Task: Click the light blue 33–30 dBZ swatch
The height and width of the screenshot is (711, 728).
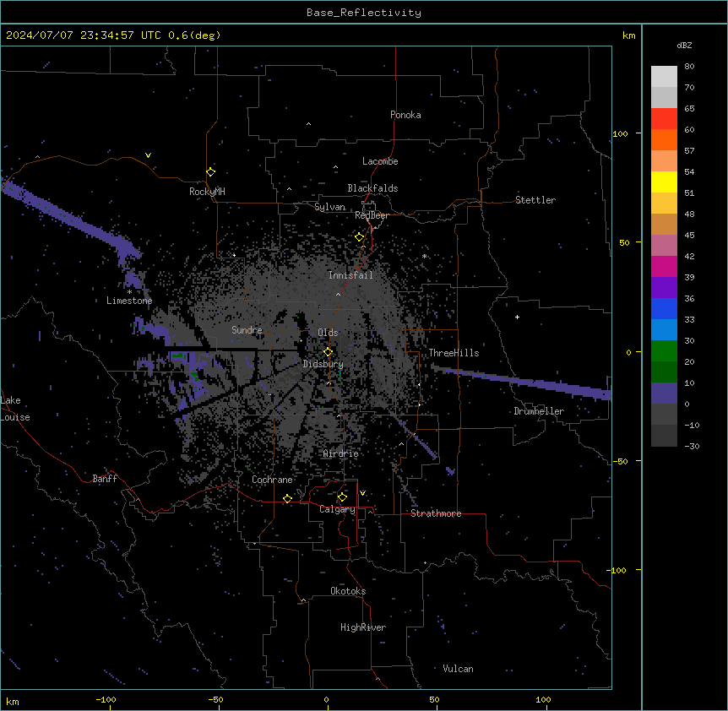Action: pos(664,330)
